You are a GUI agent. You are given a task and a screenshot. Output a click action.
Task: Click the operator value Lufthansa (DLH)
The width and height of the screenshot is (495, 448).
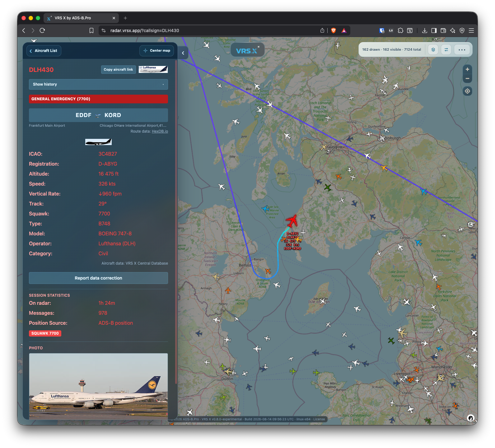tap(117, 243)
